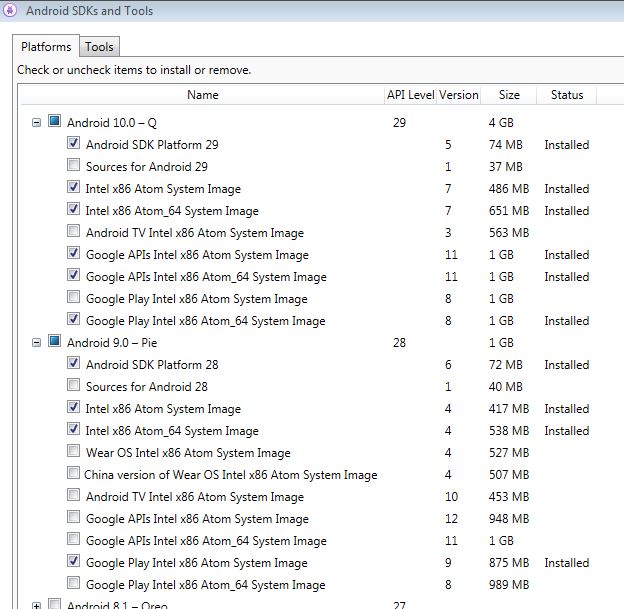
Task: Uncheck Android SDK Platform 28
Action: tap(74, 363)
